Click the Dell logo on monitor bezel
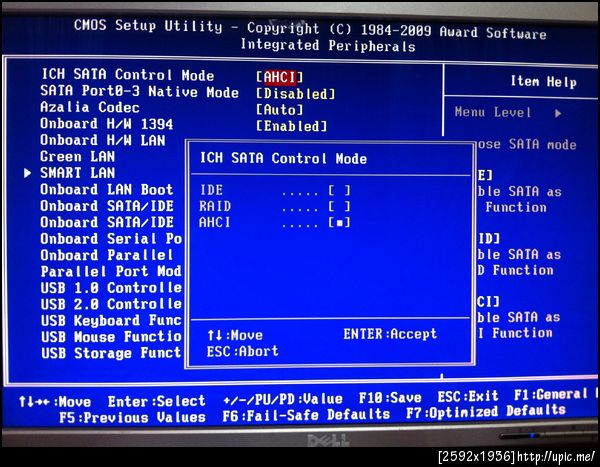 coord(328,440)
